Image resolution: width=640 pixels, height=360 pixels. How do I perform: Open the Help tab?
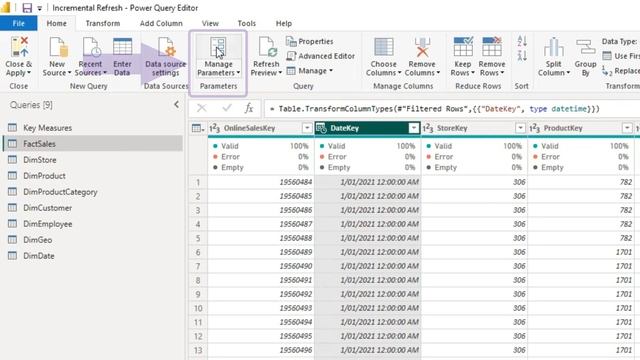pyautogui.click(x=284, y=23)
